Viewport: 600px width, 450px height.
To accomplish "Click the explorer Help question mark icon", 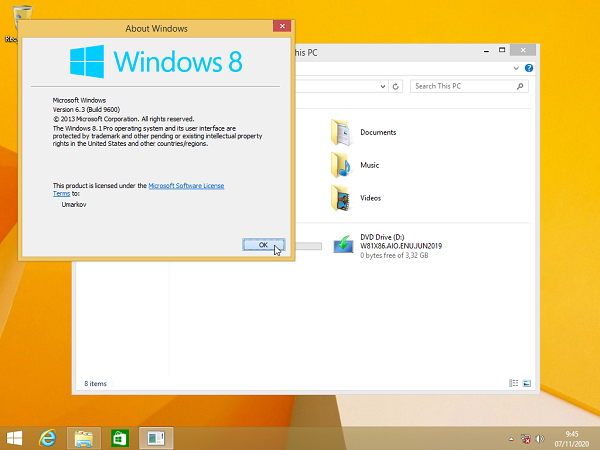I will 530,67.
